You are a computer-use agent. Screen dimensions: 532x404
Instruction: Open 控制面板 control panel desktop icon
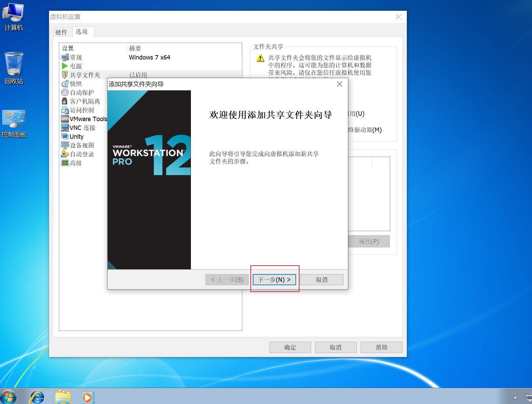click(14, 124)
